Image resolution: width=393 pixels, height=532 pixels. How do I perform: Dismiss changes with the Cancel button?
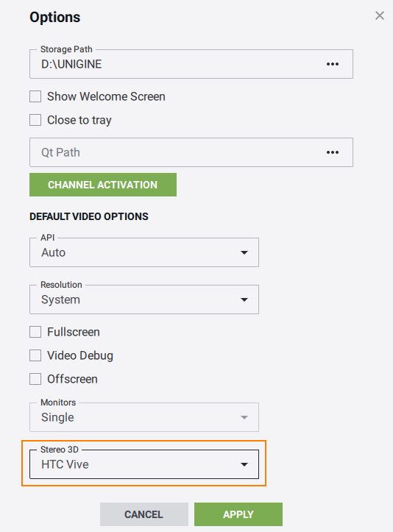pos(144,514)
